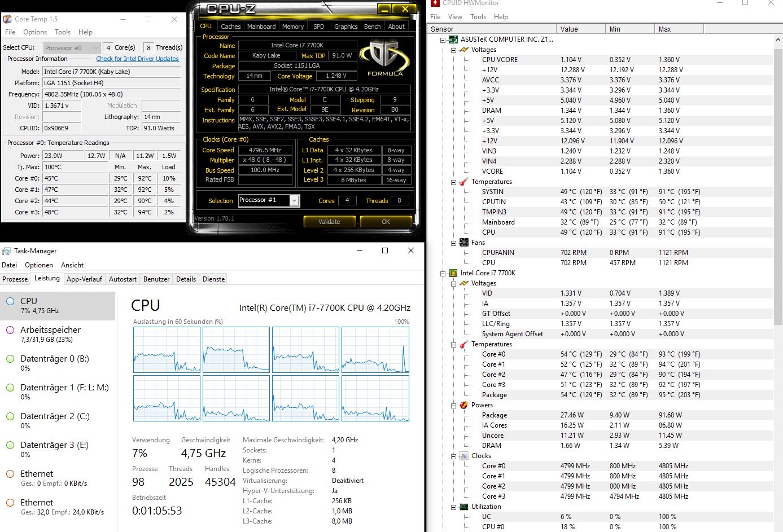783x532 pixels.
Task: Switch to the Prozesse tab in Task-Manager
Action: click(x=15, y=279)
